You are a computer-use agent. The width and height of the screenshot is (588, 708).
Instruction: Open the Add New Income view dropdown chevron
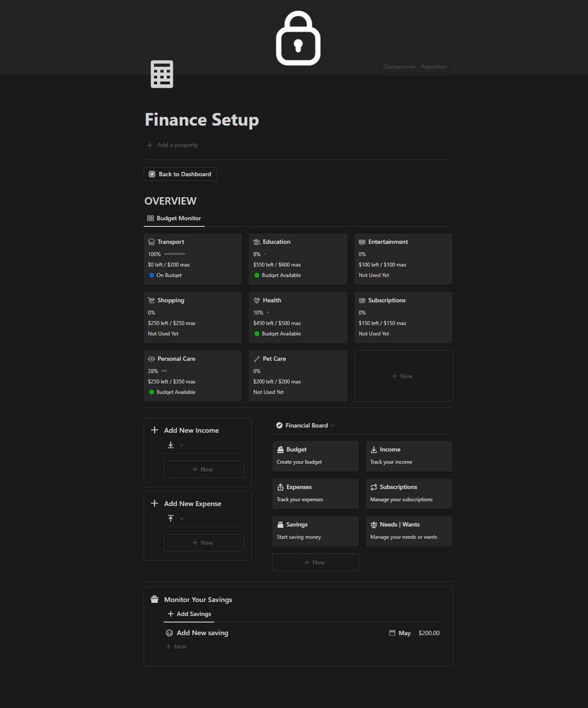click(x=181, y=446)
